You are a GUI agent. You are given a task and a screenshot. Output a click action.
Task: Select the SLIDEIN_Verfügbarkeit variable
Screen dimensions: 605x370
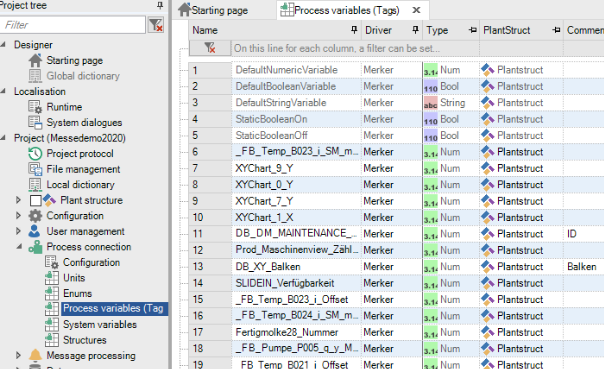click(x=285, y=283)
